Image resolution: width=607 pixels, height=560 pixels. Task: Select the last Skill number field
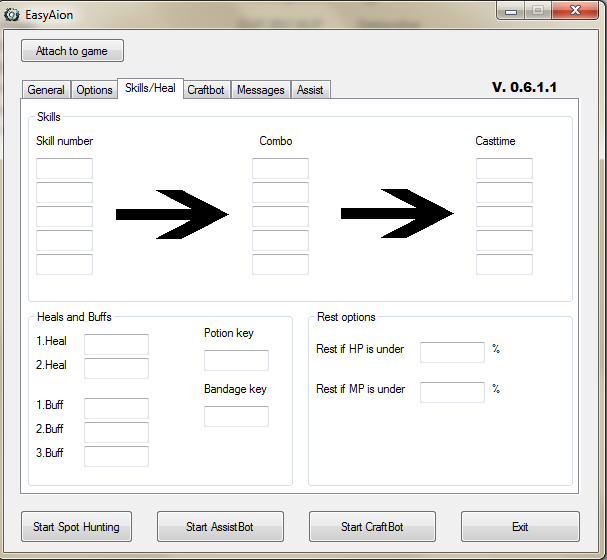tap(64, 265)
